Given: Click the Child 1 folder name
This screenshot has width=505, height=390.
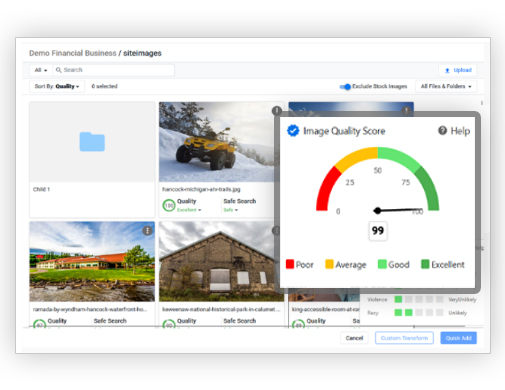Looking at the screenshot, I should click(41, 189).
